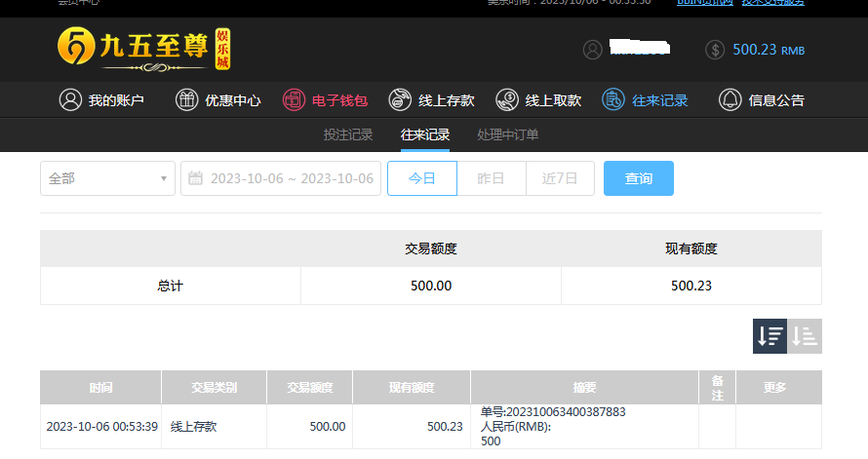This screenshot has height=459, width=868.
Task: Click the 线上取款 withdrawal icon
Action: 506,100
